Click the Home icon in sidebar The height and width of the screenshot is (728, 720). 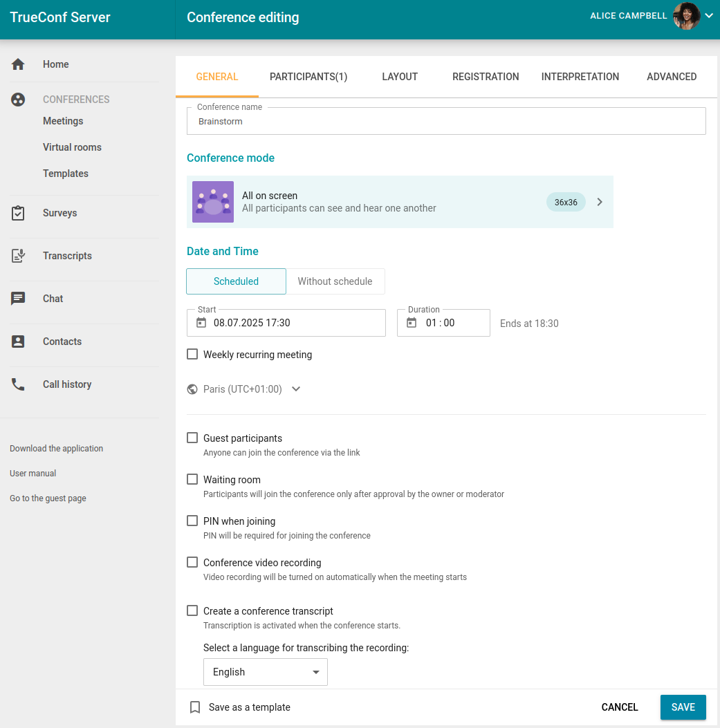click(19, 64)
